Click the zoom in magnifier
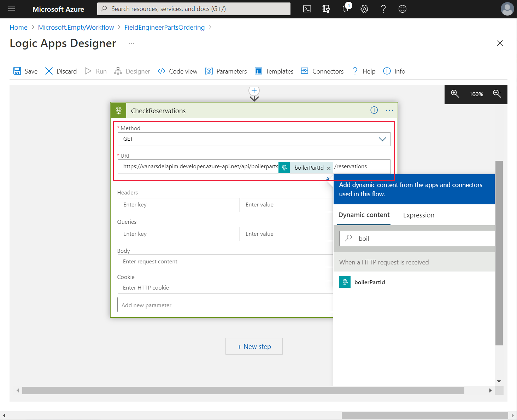Screen dimensions: 517x420 tap(455, 94)
